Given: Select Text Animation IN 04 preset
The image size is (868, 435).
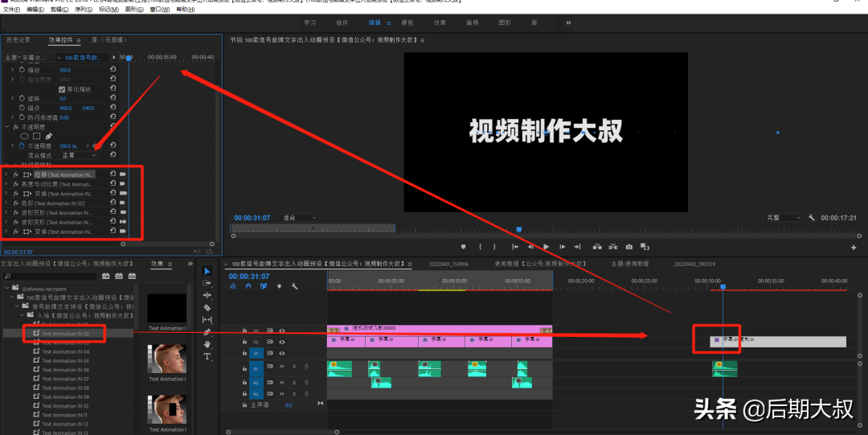Looking at the screenshot, I should (65, 352).
